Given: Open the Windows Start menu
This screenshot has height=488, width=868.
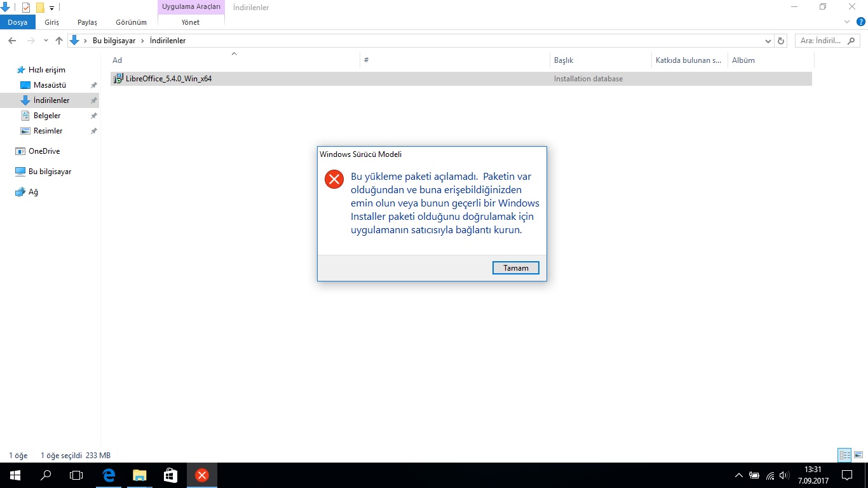Looking at the screenshot, I should [15, 475].
